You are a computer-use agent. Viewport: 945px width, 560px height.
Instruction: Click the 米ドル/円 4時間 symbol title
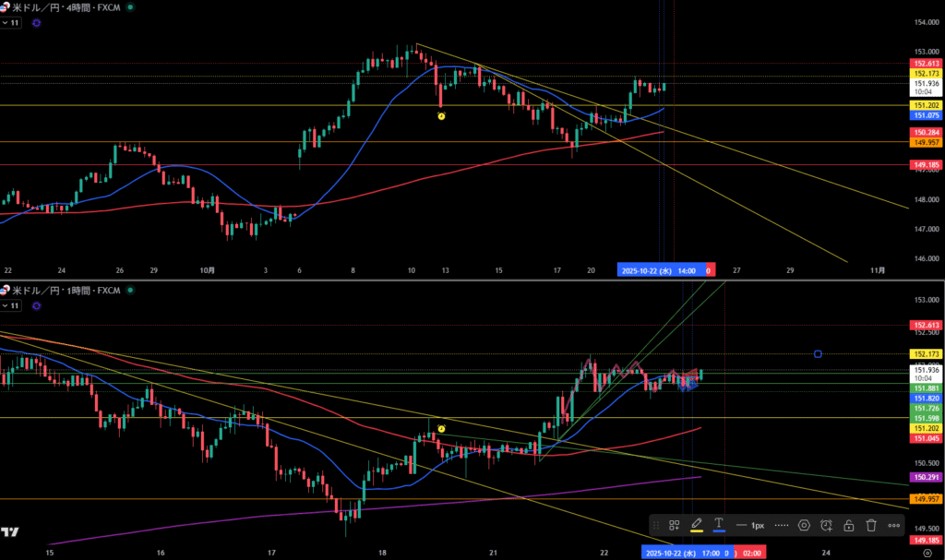pos(65,6)
